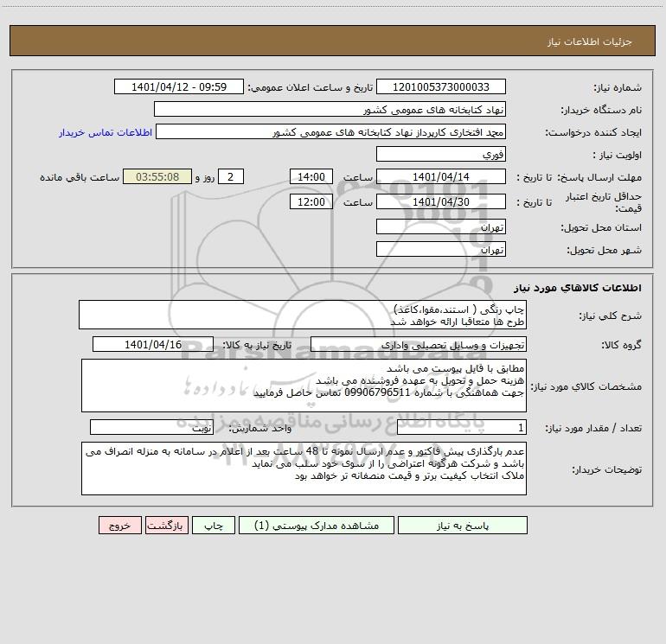666x644 pixels.
Task: Click label نام دستگاه خریدار
Action: [601, 110]
